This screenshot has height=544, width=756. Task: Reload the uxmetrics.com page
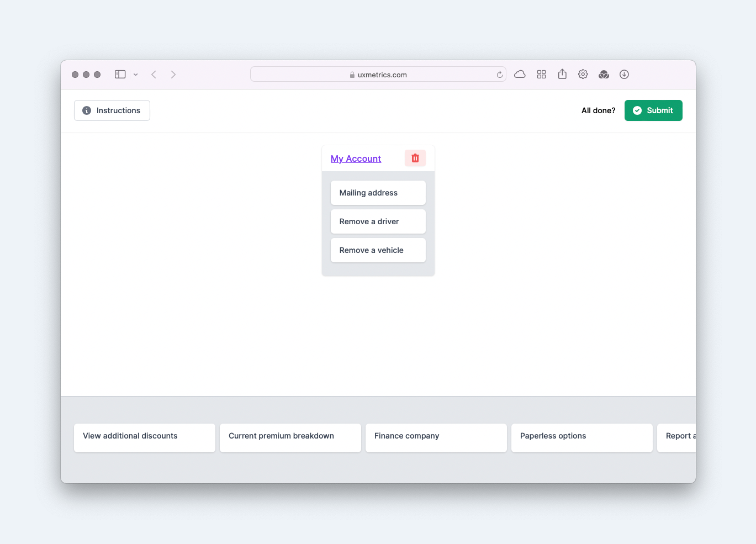pyautogui.click(x=499, y=74)
